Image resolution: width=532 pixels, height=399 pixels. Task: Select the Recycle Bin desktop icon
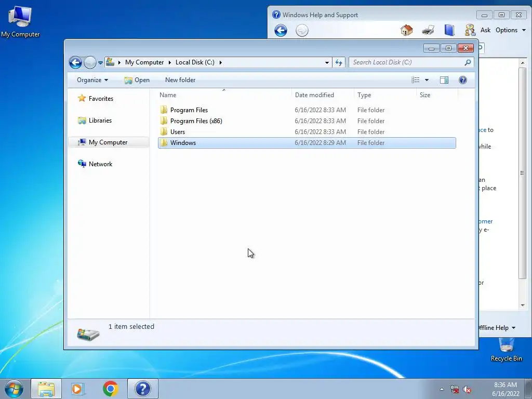506,350
